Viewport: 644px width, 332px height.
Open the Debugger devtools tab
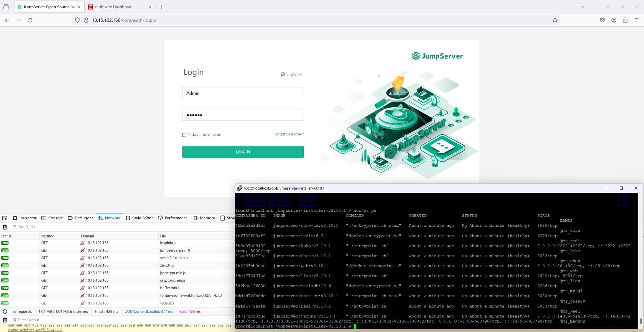(80, 218)
